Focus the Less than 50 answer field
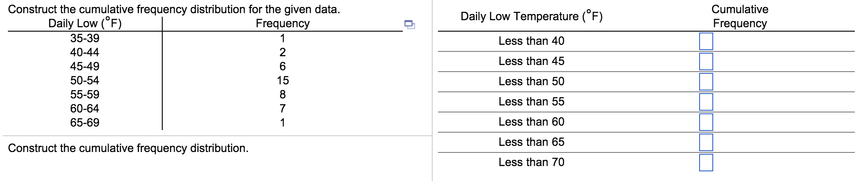The image size is (868, 181). point(706,82)
